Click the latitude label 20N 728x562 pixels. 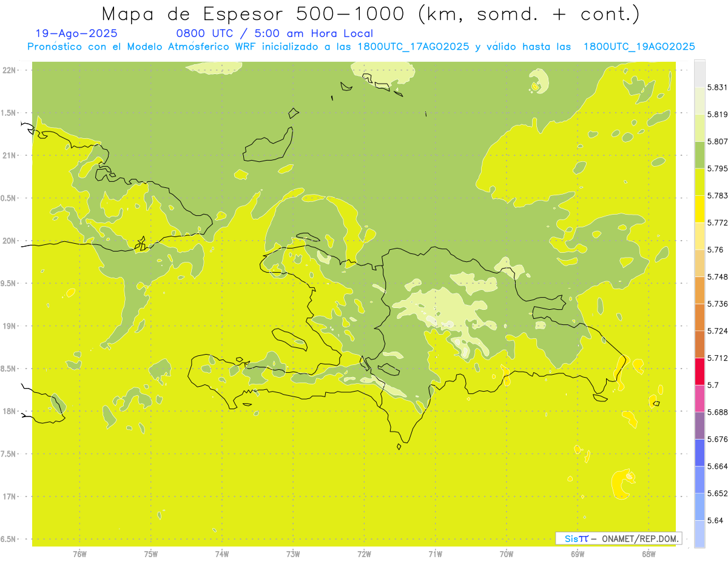tap(8, 241)
